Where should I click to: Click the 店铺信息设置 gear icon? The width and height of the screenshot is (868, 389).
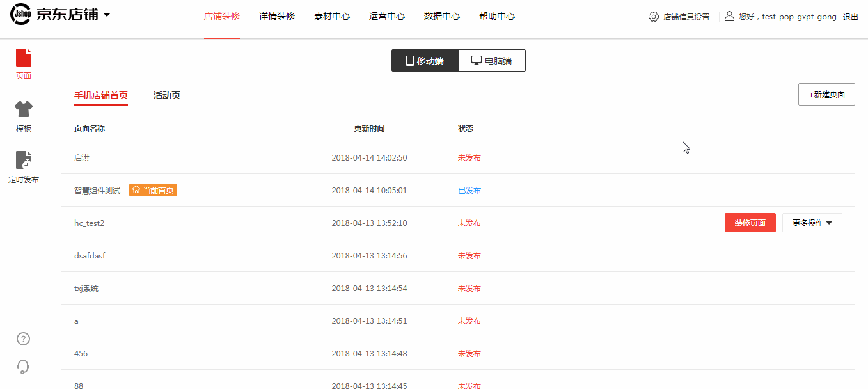point(653,17)
